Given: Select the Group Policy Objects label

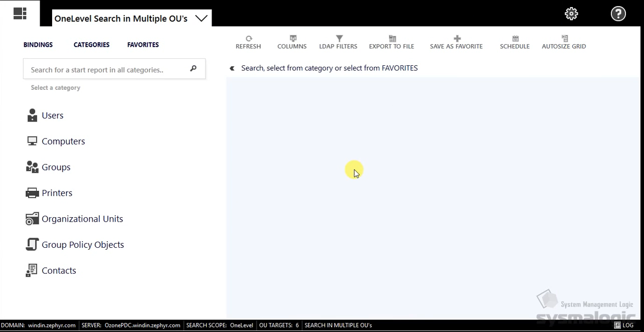Looking at the screenshot, I should 83,245.
